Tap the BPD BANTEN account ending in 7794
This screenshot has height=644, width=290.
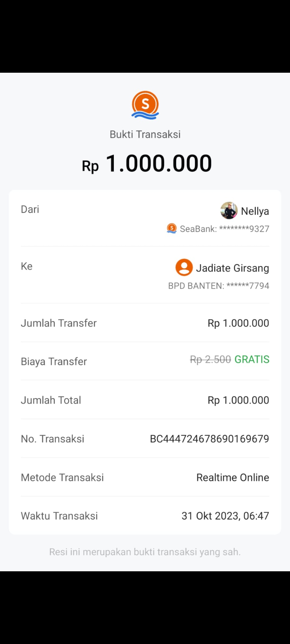click(x=219, y=286)
